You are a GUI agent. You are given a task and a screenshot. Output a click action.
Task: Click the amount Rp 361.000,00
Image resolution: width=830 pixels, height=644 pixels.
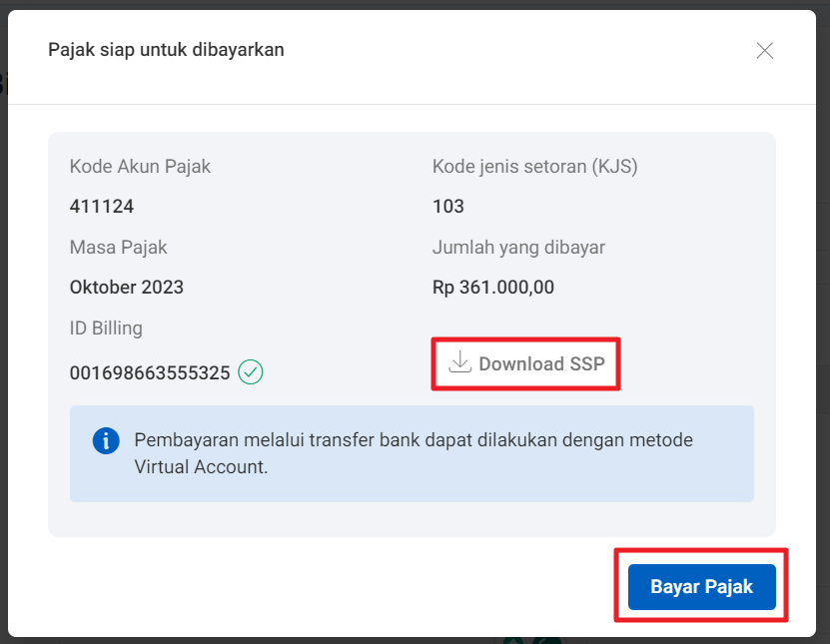coord(493,288)
